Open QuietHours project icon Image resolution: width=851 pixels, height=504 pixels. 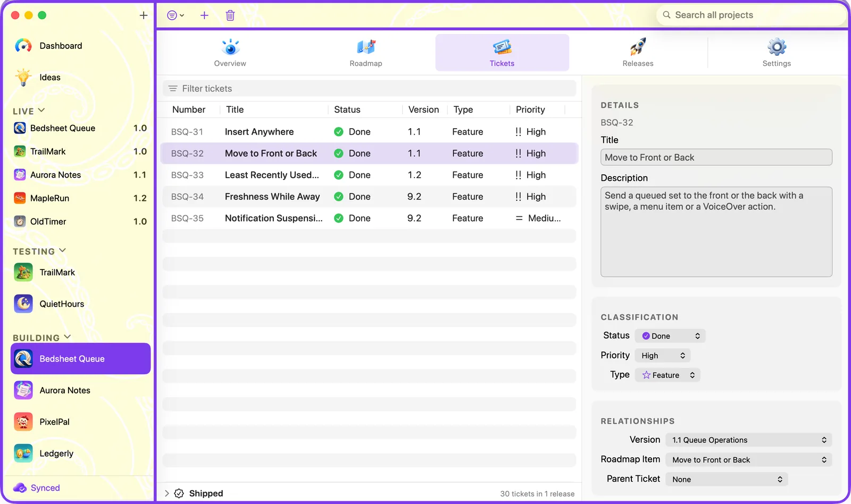tap(23, 304)
